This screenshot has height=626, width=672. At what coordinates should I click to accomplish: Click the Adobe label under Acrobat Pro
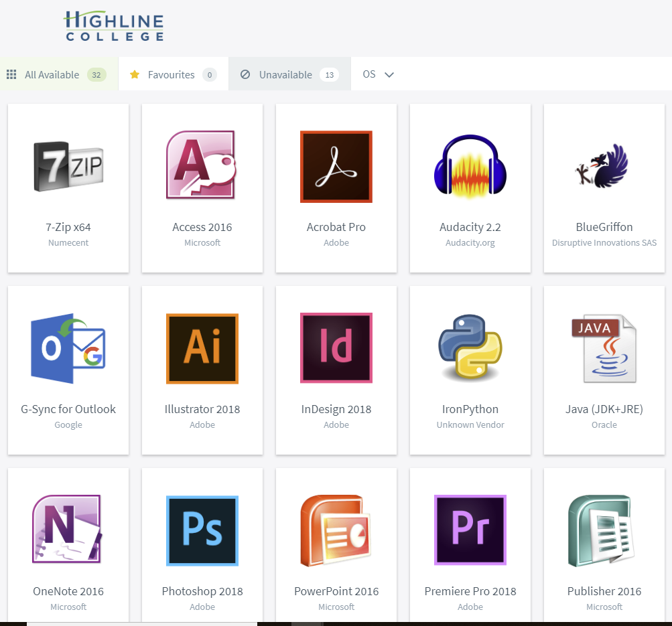[x=336, y=243]
